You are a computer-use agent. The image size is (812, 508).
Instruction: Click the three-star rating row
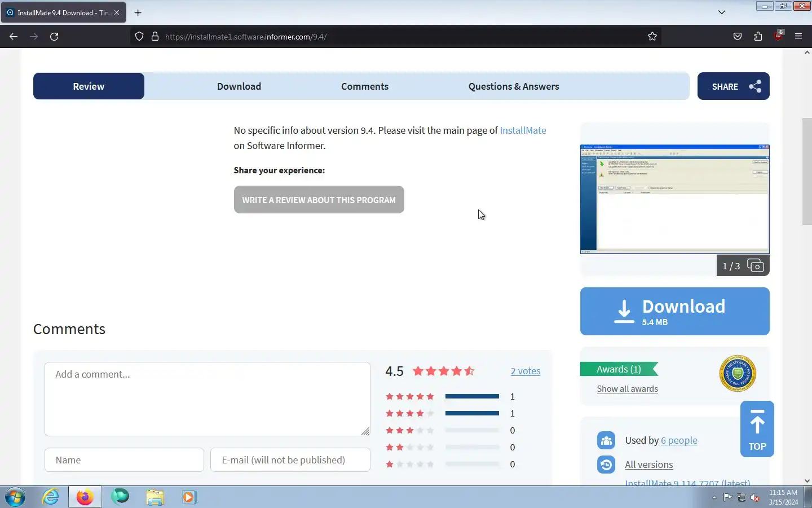coord(451,430)
